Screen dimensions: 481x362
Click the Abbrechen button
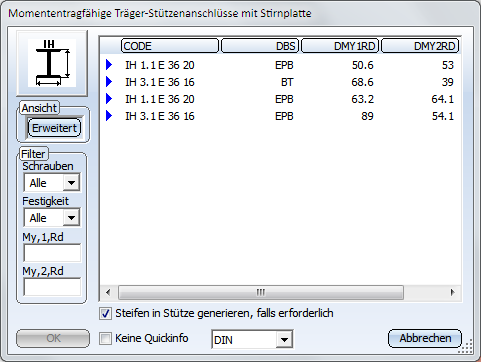425,338
